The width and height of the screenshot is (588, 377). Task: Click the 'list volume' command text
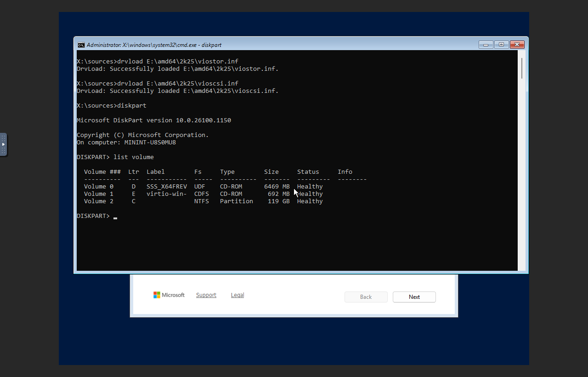click(134, 157)
